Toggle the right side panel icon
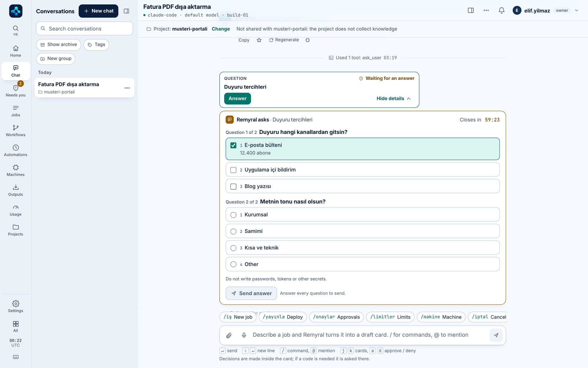Image resolution: width=588 pixels, height=368 pixels. (x=471, y=10)
